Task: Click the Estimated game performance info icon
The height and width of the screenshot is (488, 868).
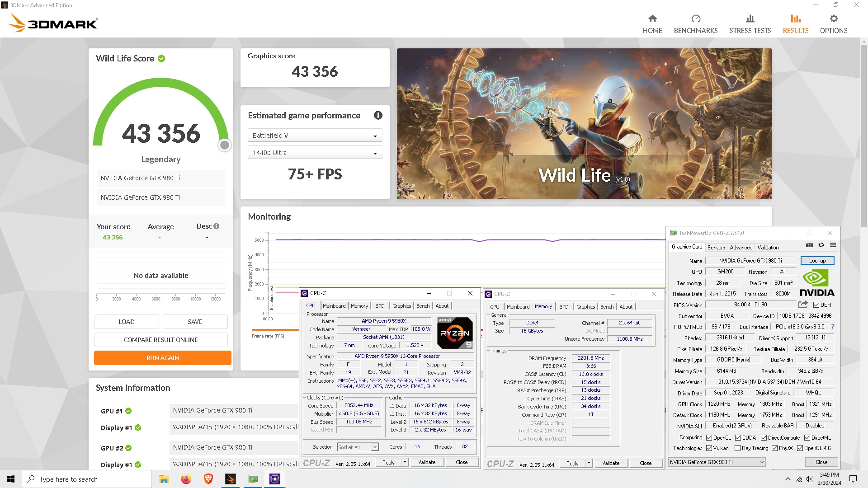Action: point(378,115)
